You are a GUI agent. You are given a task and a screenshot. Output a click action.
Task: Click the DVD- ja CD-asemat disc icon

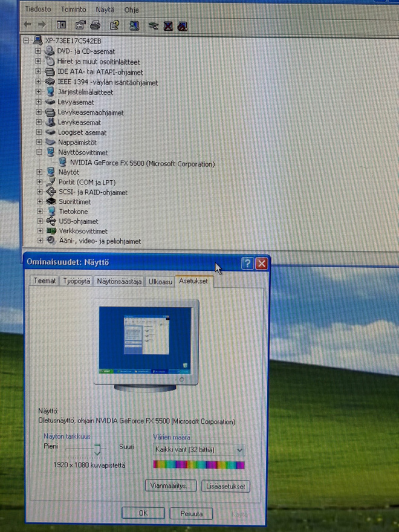50,51
